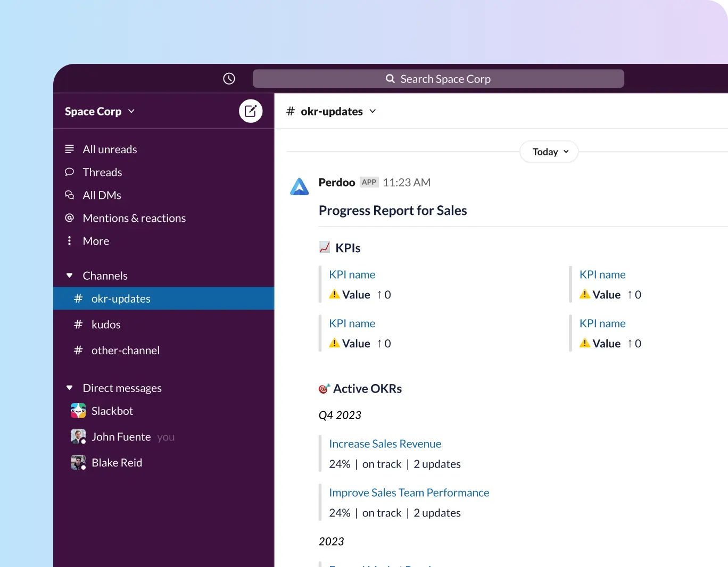Click the Q4 2023 label
The height and width of the screenshot is (567, 728).
[x=340, y=415]
